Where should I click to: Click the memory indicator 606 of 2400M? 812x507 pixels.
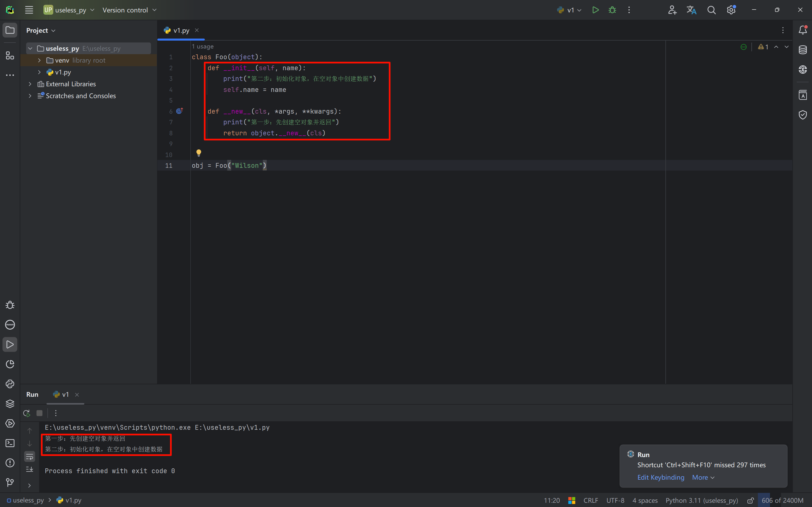(x=782, y=500)
